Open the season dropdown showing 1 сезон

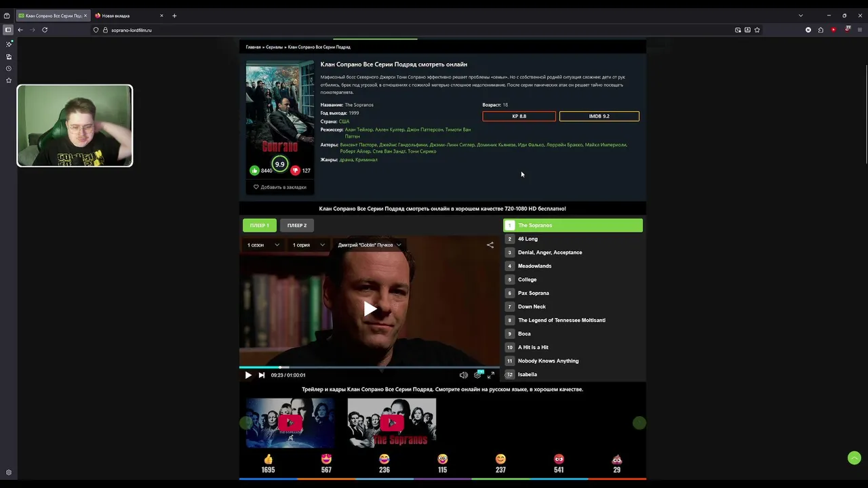point(263,245)
